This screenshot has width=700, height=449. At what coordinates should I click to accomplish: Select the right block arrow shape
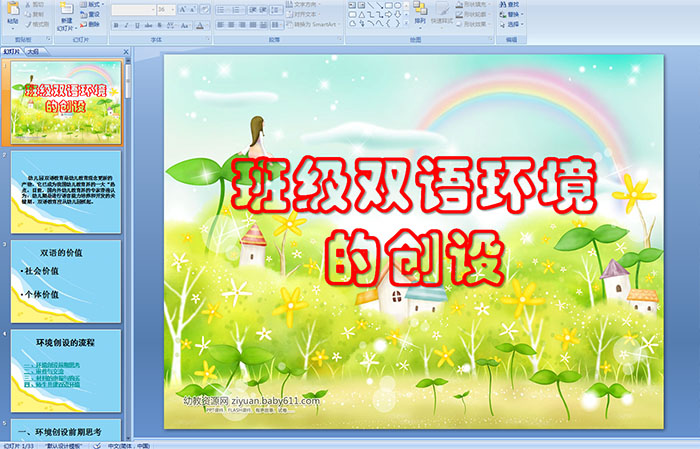click(x=388, y=15)
